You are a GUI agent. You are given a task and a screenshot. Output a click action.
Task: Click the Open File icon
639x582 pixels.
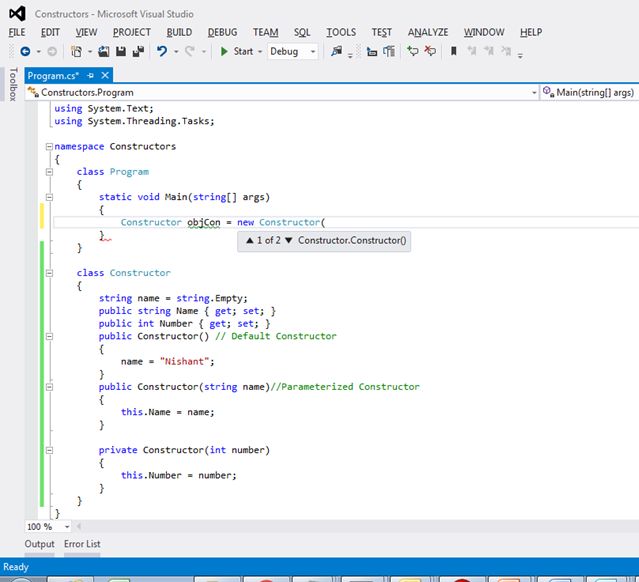tap(104, 51)
